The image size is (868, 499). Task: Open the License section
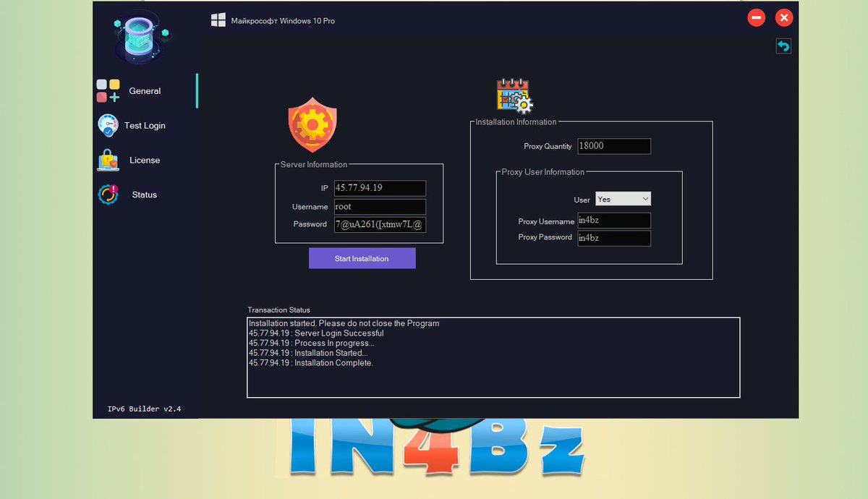pos(145,161)
